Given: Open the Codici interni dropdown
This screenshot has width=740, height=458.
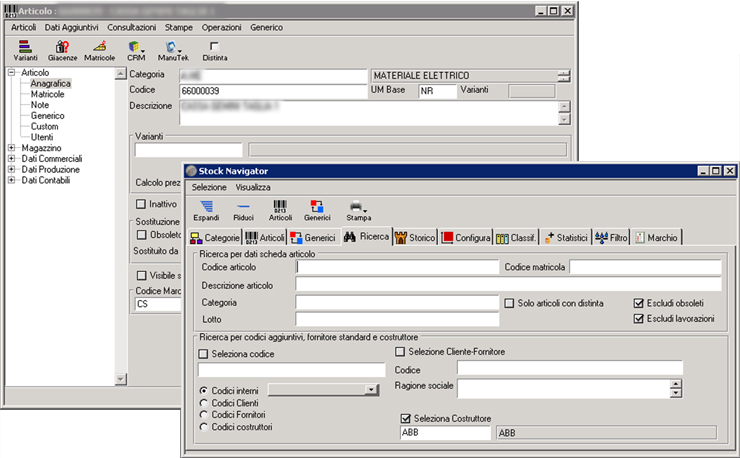Looking at the screenshot, I should point(371,390).
